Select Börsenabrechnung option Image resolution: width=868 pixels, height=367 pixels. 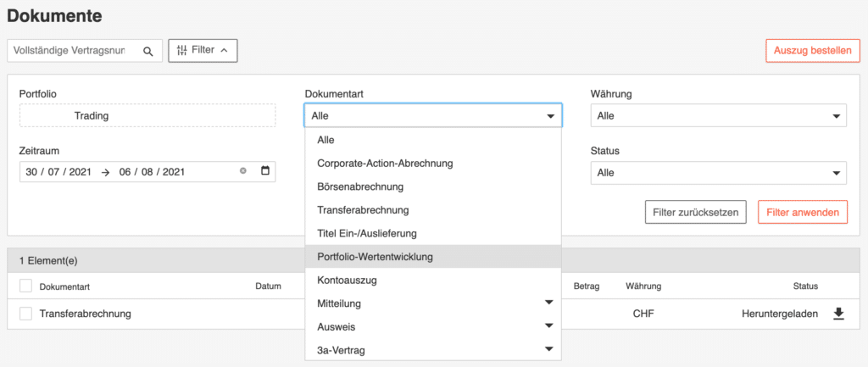pos(433,187)
